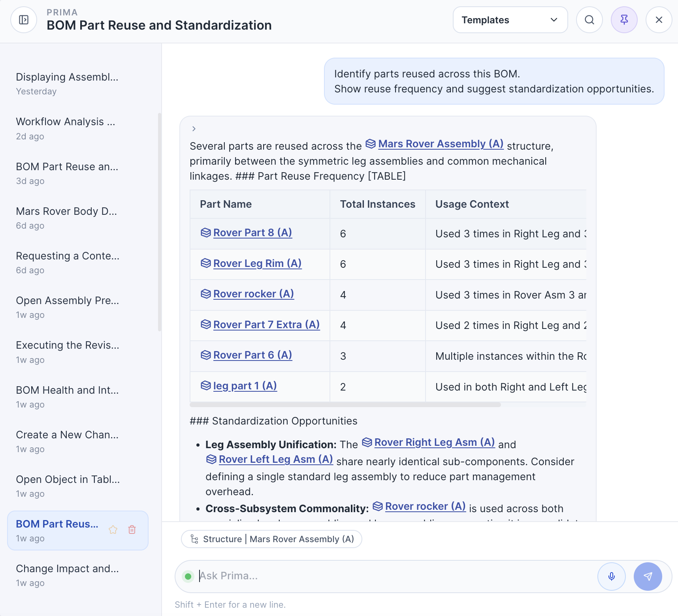Viewport: 678px width, 616px height.
Task: Click the sidebar vertical scrollbar
Action: pyautogui.click(x=160, y=222)
